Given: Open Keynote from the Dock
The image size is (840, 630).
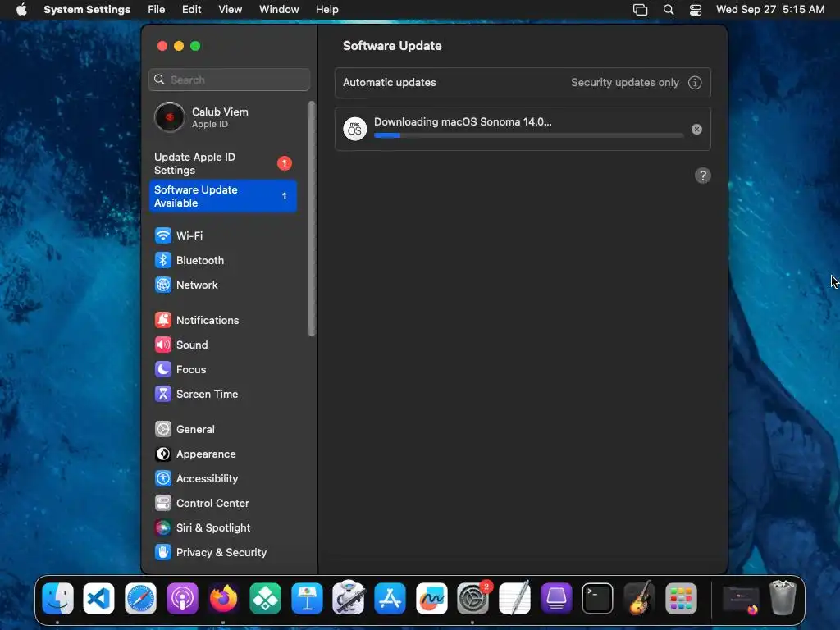Looking at the screenshot, I should point(307,598).
